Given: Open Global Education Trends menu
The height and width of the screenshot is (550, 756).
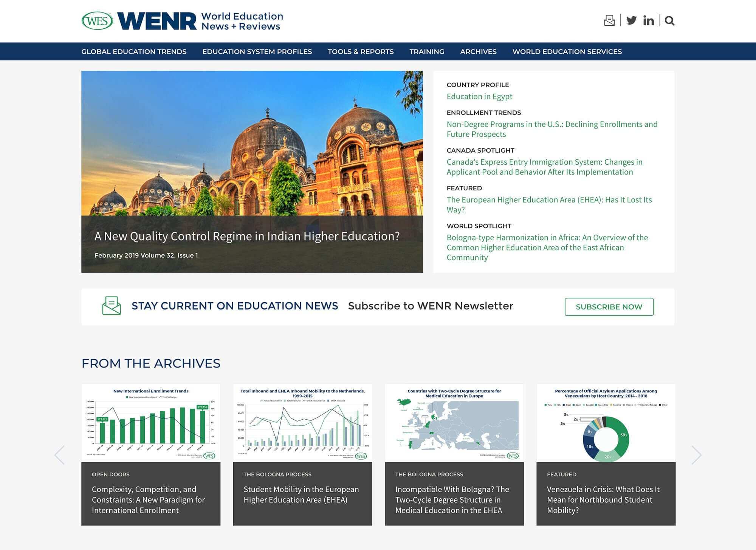Looking at the screenshot, I should 134,52.
